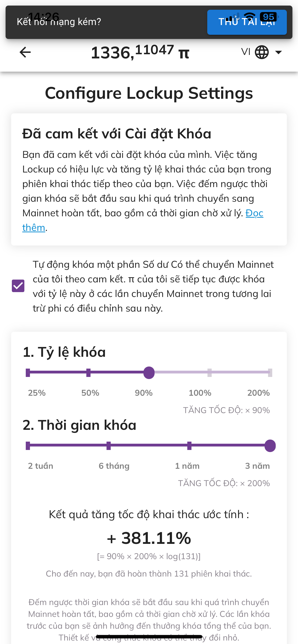Viewport: 298px width, 644px height.
Task: Set lockup duration to 6 tháng
Action: [109, 446]
